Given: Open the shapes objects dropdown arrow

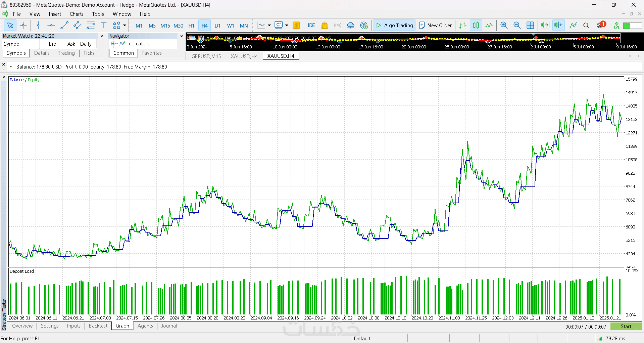Looking at the screenshot, I should pyautogui.click(x=125, y=25).
